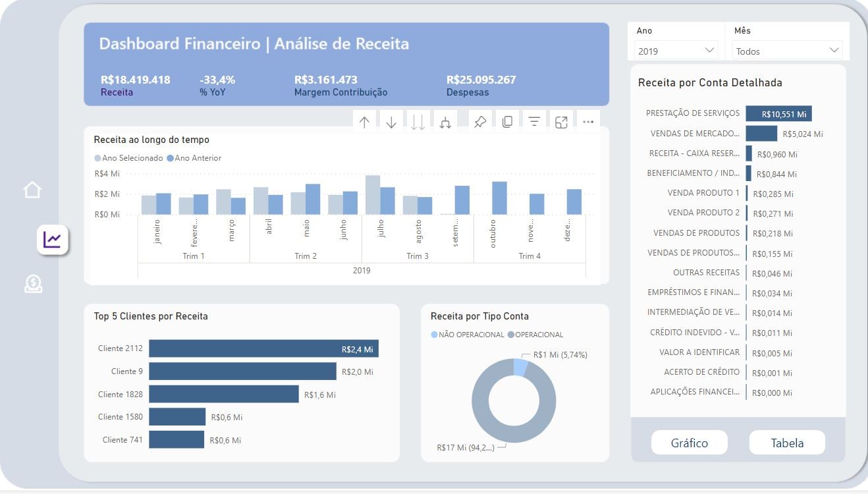The height and width of the screenshot is (494, 868).
Task: Switch to Tabela view button
Action: (787, 443)
